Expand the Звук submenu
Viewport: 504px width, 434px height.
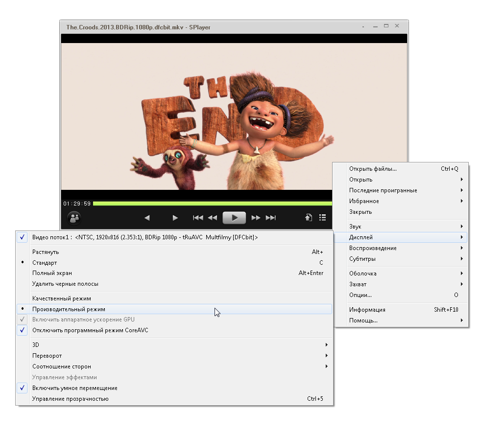coord(401,227)
